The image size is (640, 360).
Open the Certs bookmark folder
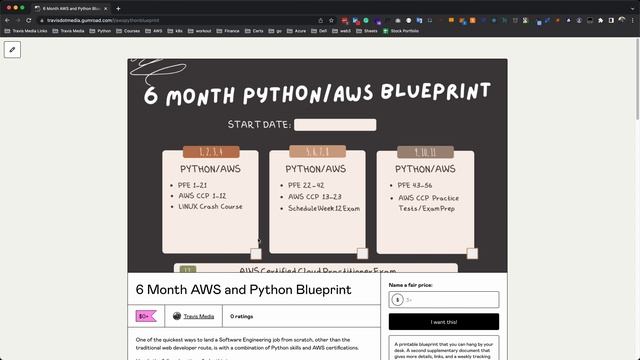pos(254,31)
